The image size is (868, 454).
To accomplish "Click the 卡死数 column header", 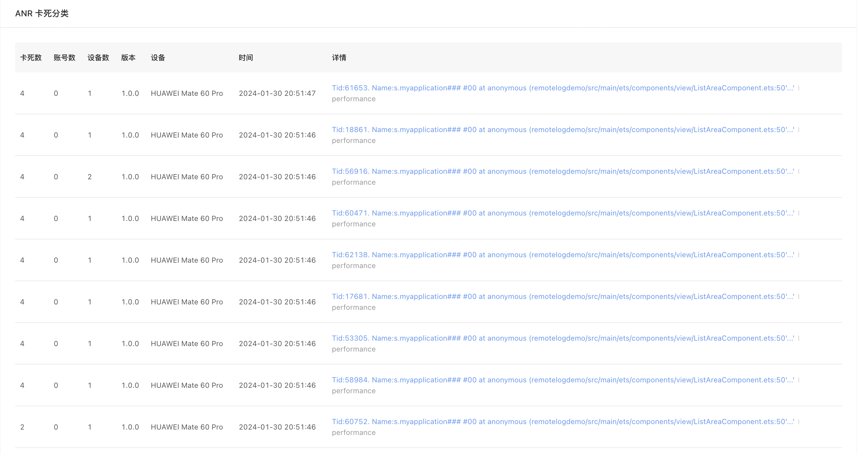I will pos(31,58).
